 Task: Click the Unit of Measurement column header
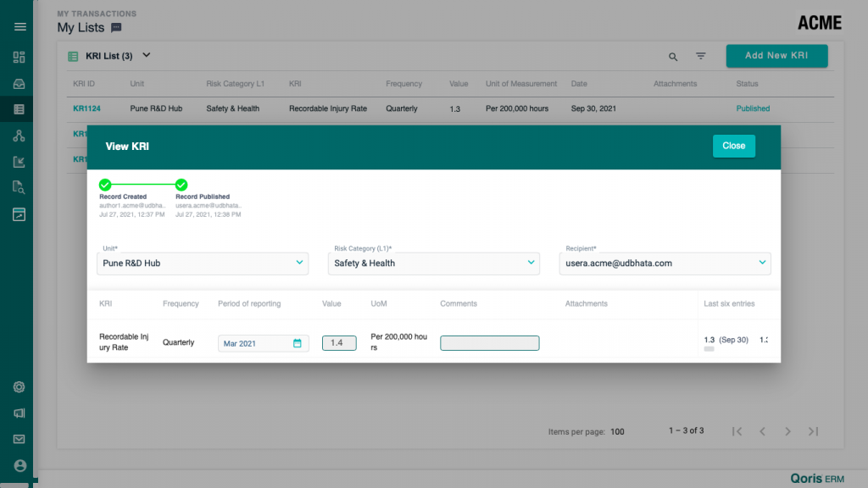[521, 84]
